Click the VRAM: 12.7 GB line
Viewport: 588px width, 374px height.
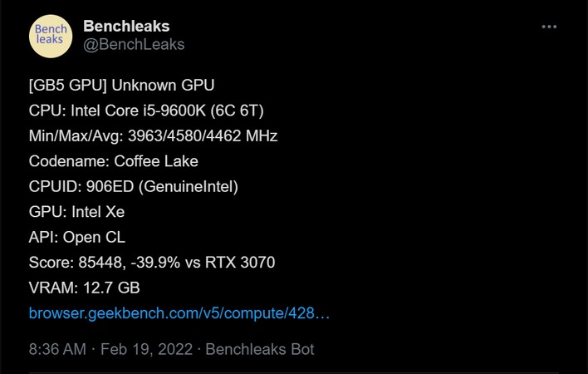click(x=85, y=288)
